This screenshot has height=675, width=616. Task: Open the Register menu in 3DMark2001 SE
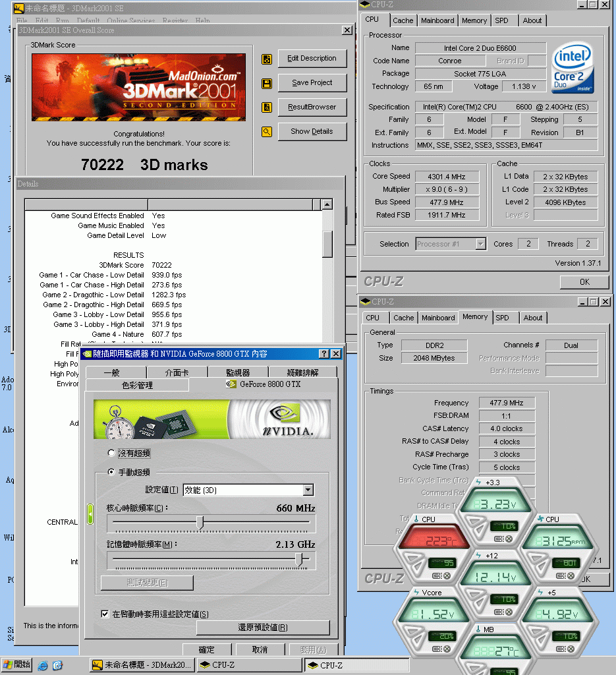[175, 20]
